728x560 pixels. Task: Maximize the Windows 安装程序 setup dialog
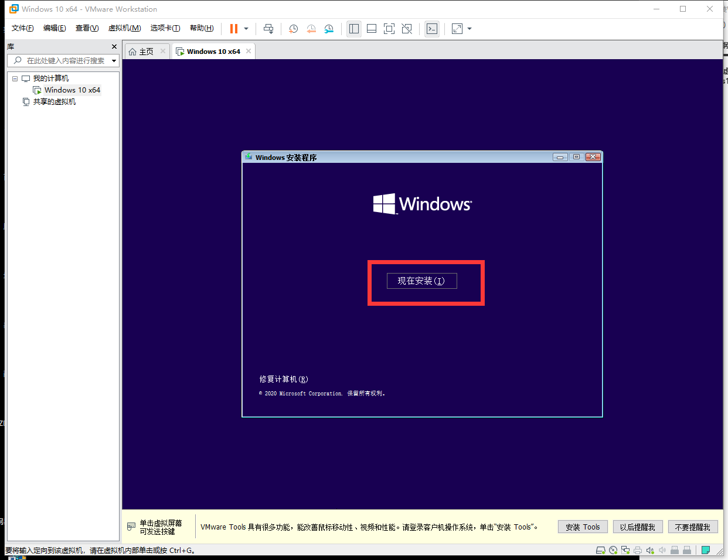tap(576, 157)
